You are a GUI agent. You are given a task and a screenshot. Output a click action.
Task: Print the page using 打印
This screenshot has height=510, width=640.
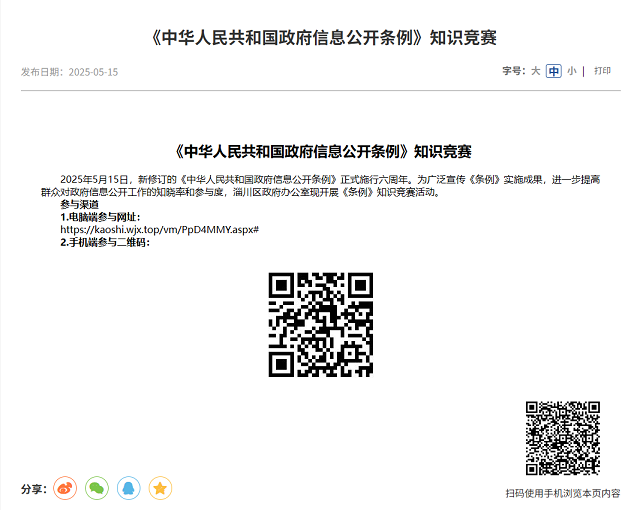[602, 71]
